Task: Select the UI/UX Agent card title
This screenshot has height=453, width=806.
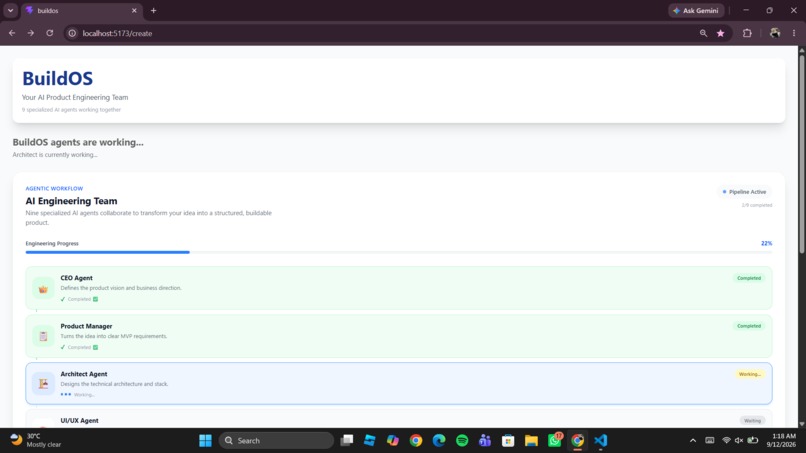Action: coord(79,421)
